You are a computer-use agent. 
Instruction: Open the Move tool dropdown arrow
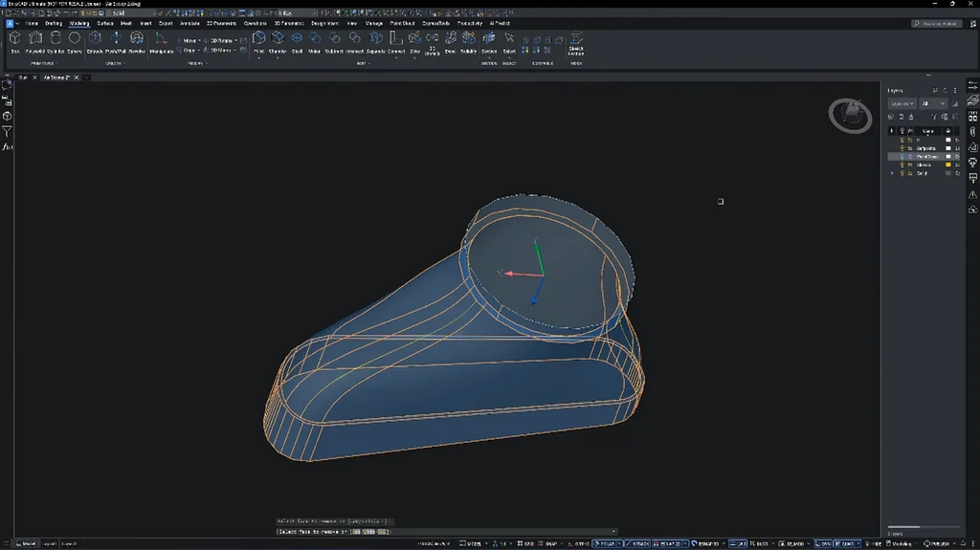click(199, 40)
